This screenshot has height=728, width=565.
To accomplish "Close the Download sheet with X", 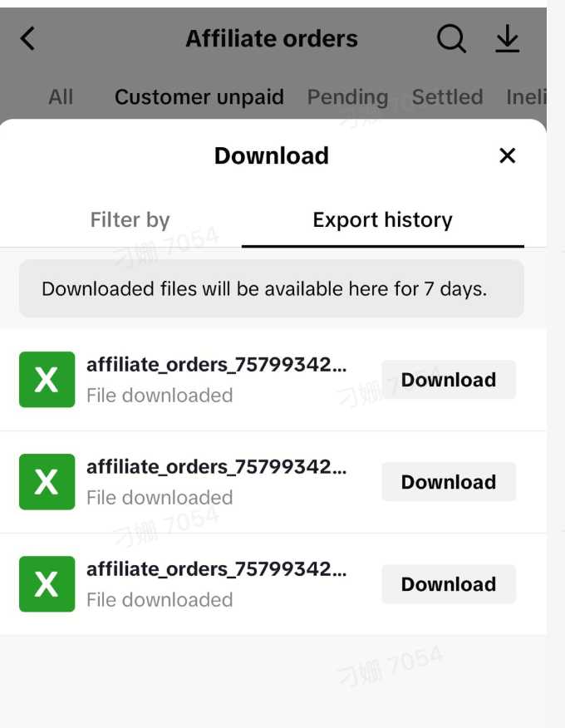I will pyautogui.click(x=507, y=155).
